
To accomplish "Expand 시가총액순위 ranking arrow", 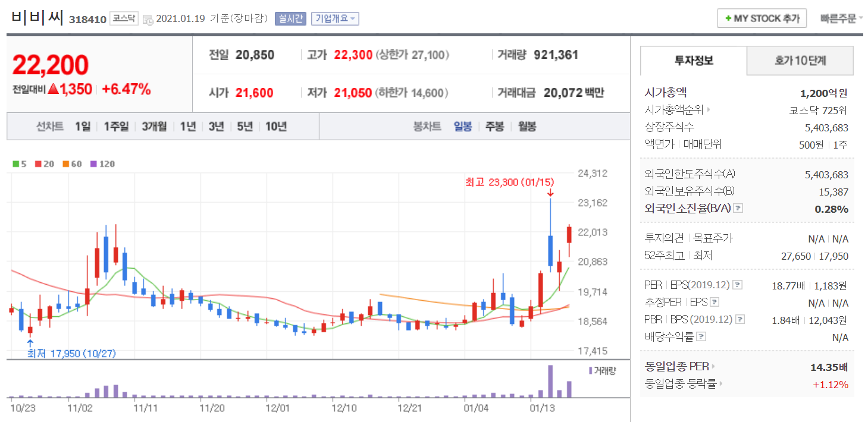I will (709, 110).
